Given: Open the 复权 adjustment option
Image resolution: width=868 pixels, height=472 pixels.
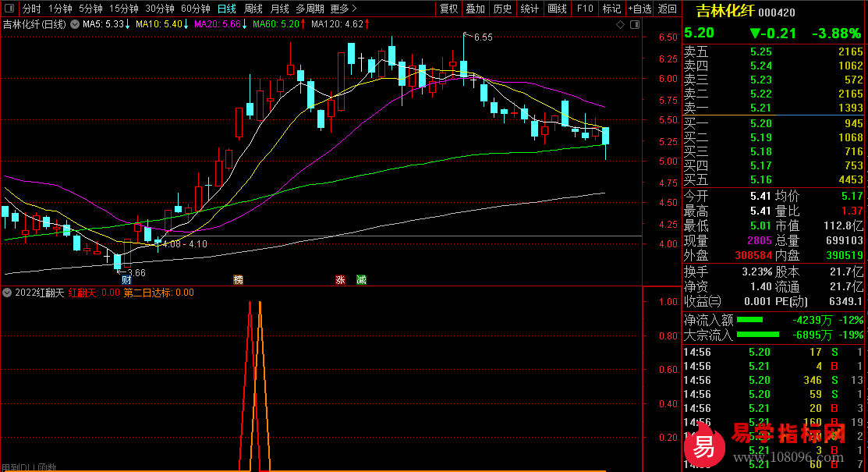Looking at the screenshot, I should (449, 9).
